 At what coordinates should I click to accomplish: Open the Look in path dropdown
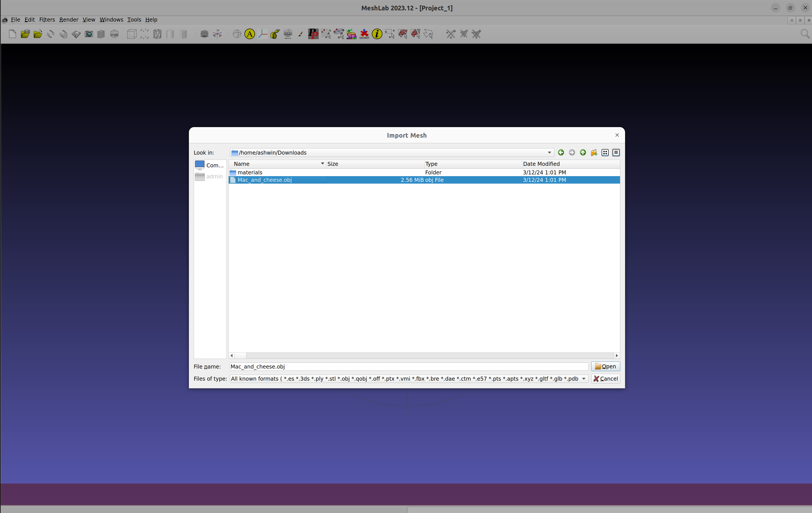tap(549, 153)
